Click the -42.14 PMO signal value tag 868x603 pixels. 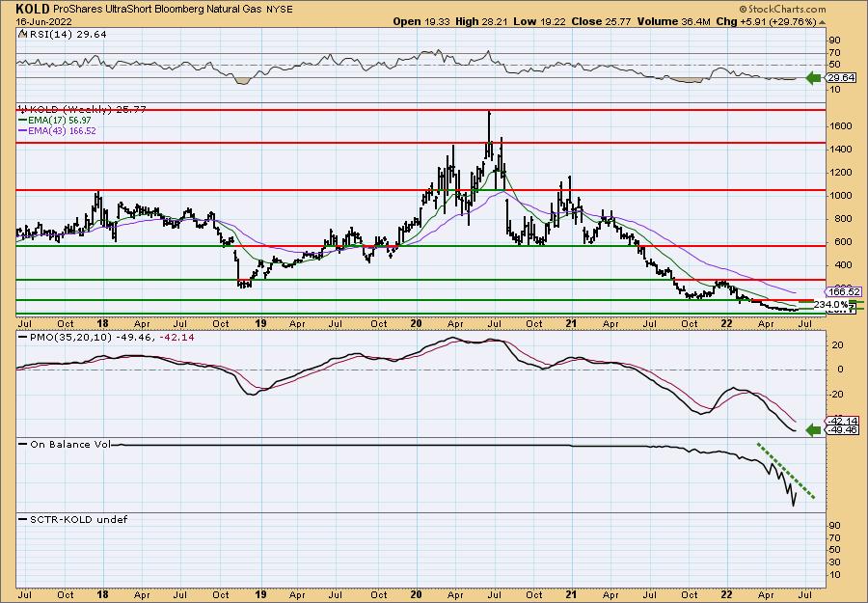(x=843, y=421)
